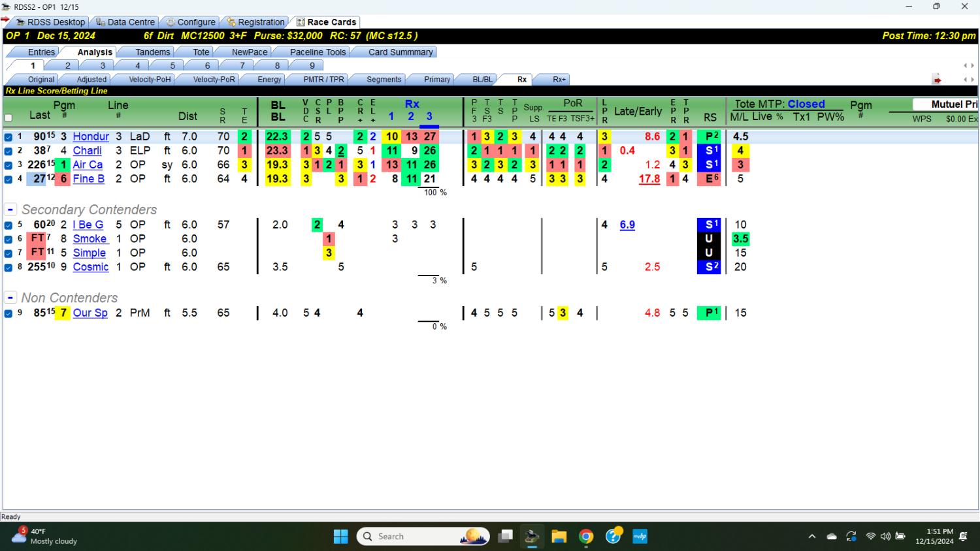Open the weather widget showing 40°F
Screen dimensions: 980x551
(44, 536)
